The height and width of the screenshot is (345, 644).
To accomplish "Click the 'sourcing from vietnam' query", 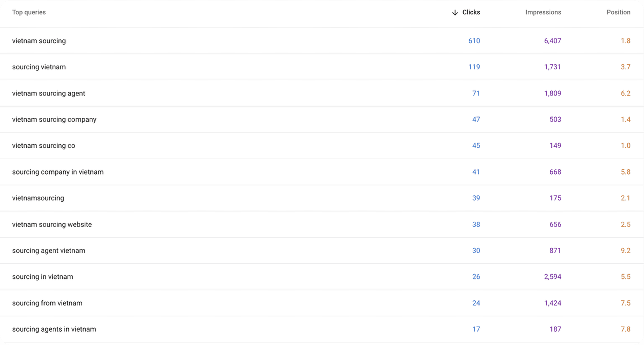I will pos(47,303).
